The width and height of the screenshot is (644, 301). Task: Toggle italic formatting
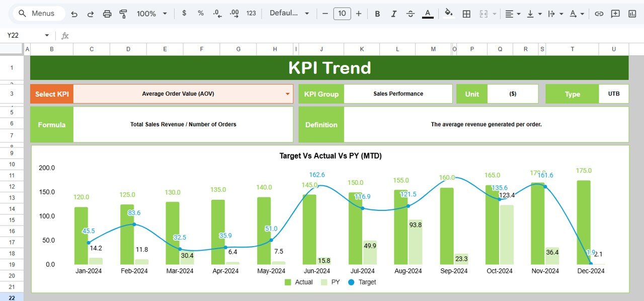tap(394, 14)
